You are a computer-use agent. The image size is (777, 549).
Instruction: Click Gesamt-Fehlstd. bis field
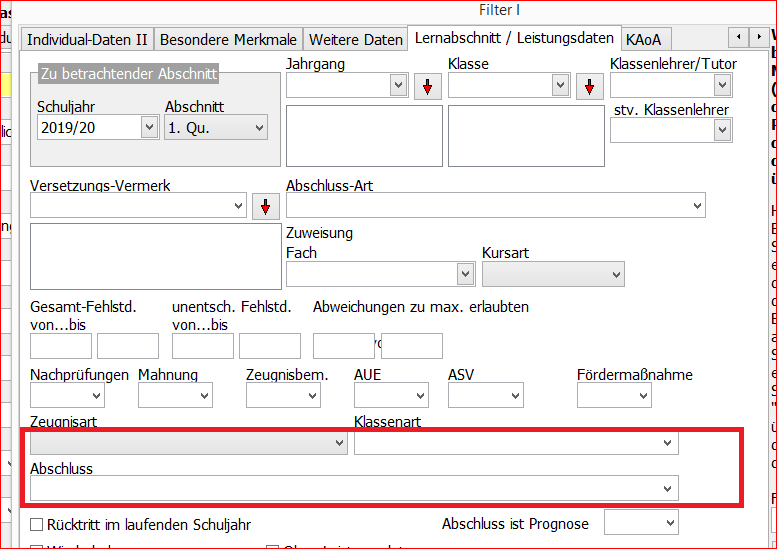128,346
